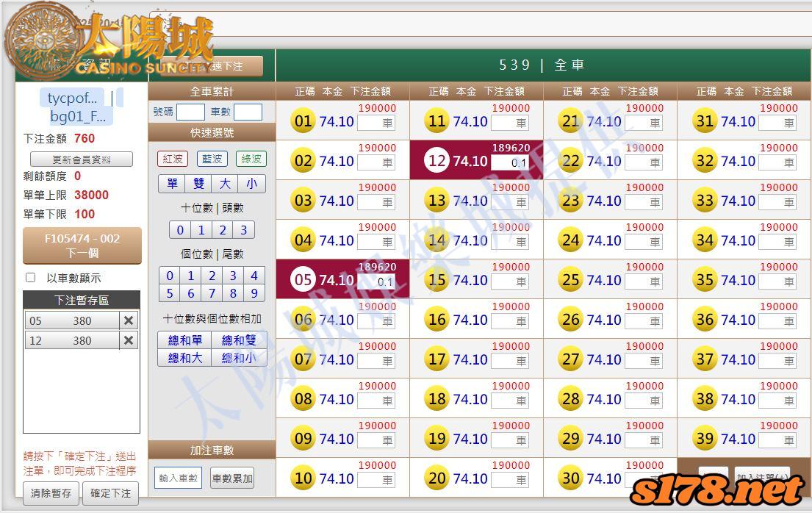Select number ball 04
The image size is (812, 513).
click(x=303, y=240)
